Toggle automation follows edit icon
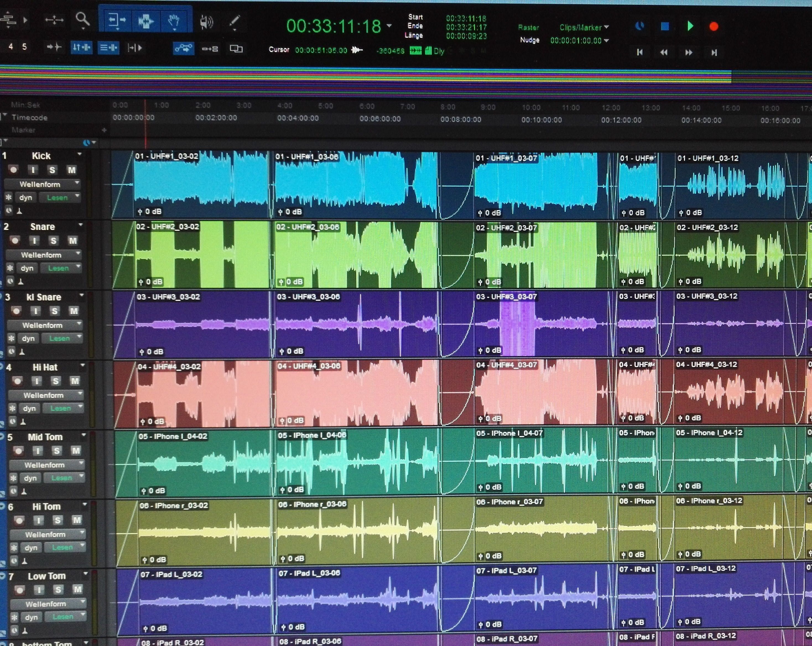812x646 pixels. [183, 48]
